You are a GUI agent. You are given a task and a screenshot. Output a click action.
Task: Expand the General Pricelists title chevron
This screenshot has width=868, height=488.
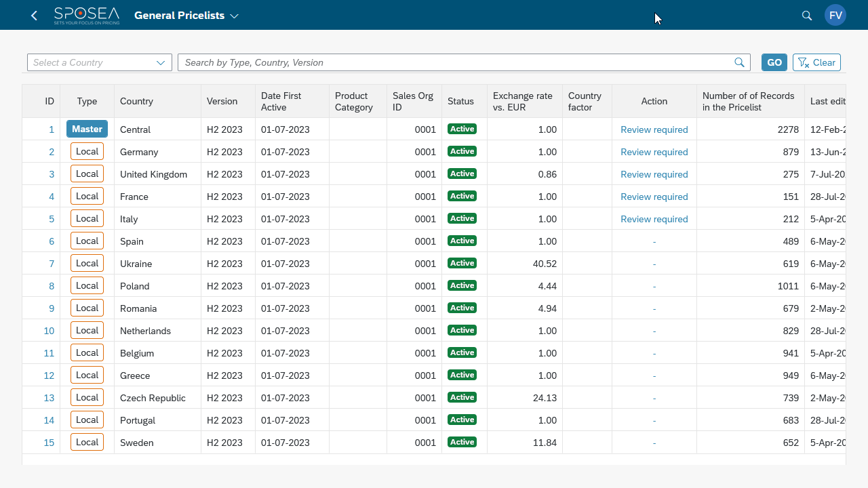click(234, 15)
